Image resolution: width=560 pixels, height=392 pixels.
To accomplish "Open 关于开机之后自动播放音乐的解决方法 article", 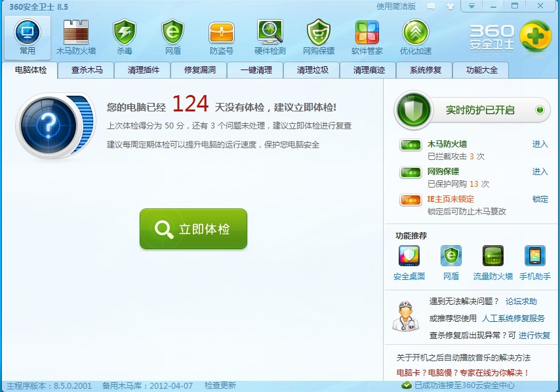I will [463, 357].
